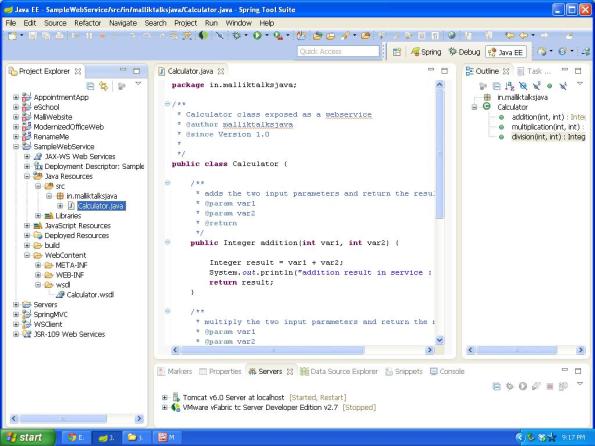Expand the Libraries node

pyautogui.click(x=38, y=216)
